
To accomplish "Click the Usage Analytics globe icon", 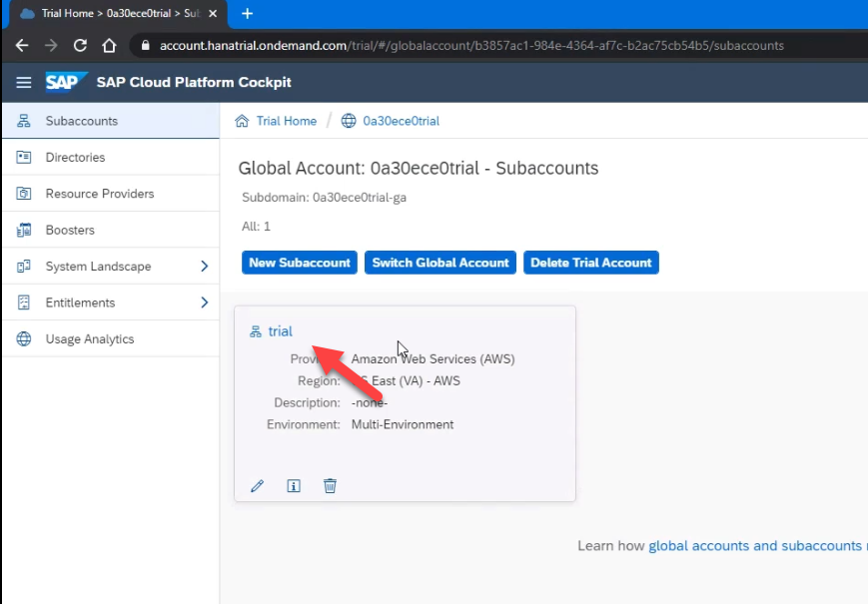I will [x=24, y=339].
